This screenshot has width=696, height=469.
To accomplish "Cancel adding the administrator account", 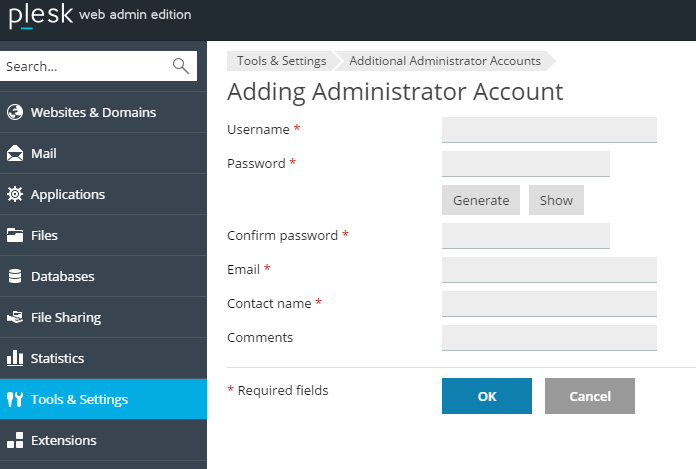I will (590, 396).
